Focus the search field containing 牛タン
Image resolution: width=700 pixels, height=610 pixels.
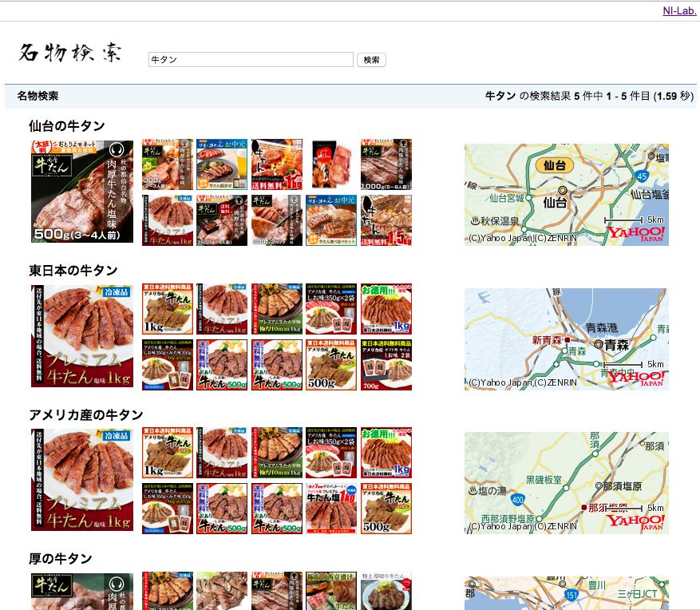click(251, 59)
